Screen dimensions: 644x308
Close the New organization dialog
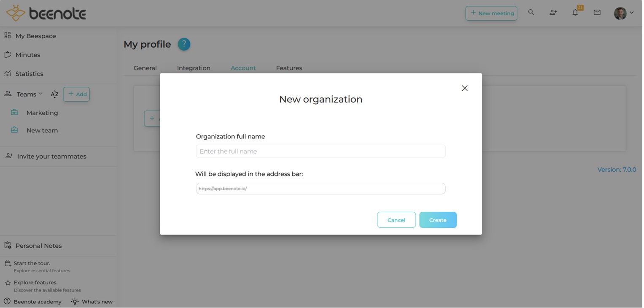coord(466,88)
